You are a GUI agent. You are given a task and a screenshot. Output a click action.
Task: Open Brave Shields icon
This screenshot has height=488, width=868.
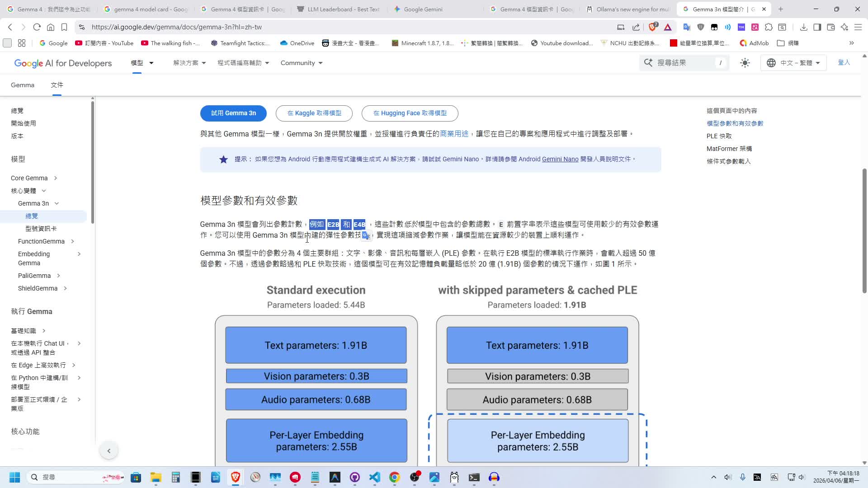pos(653,27)
